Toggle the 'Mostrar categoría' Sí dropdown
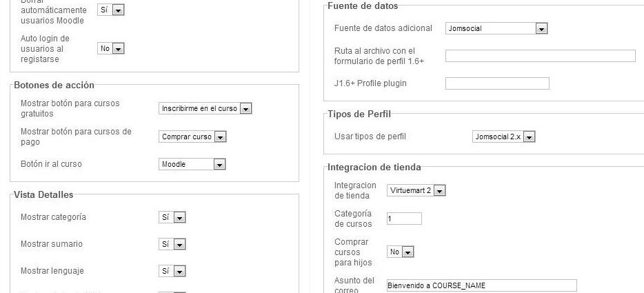The height and width of the screenshot is (293, 644). point(172,217)
